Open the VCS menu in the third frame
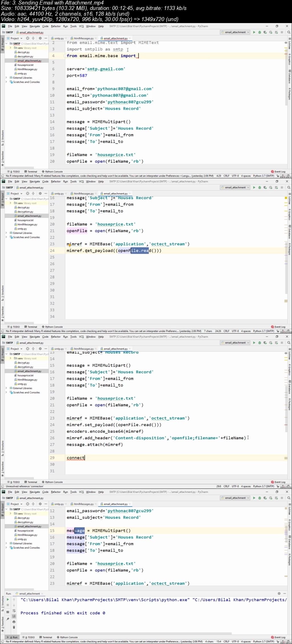Screen dimensions: 292x644 click(81, 337)
